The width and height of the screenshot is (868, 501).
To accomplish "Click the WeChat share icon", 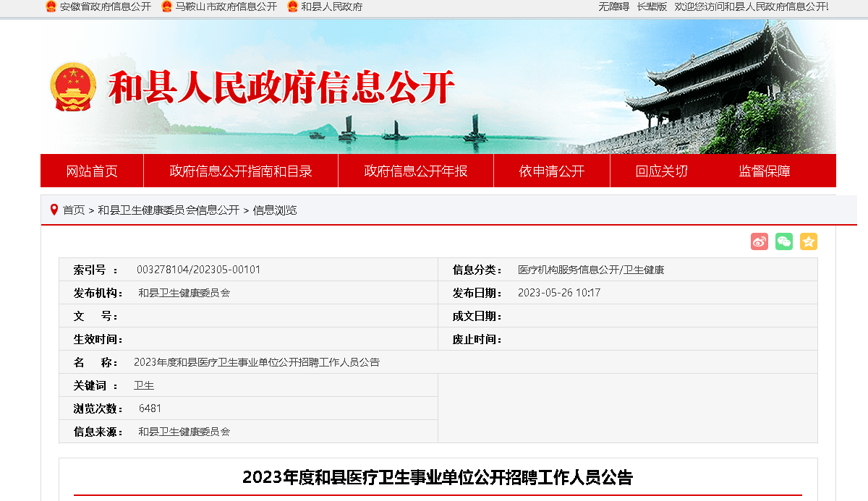I will (784, 241).
